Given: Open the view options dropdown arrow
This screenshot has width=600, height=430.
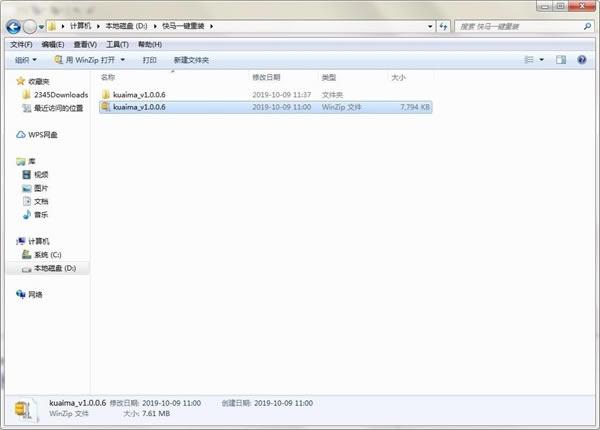Looking at the screenshot, I should point(541,60).
